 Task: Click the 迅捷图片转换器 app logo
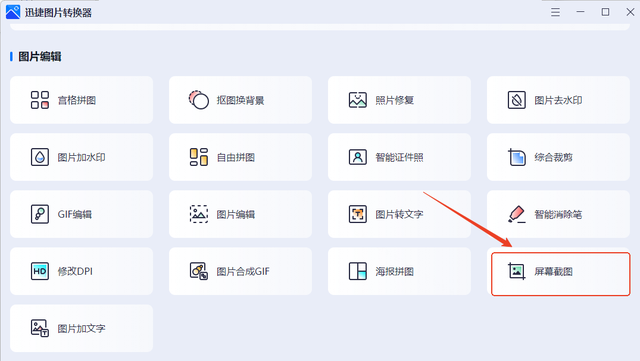tap(13, 12)
